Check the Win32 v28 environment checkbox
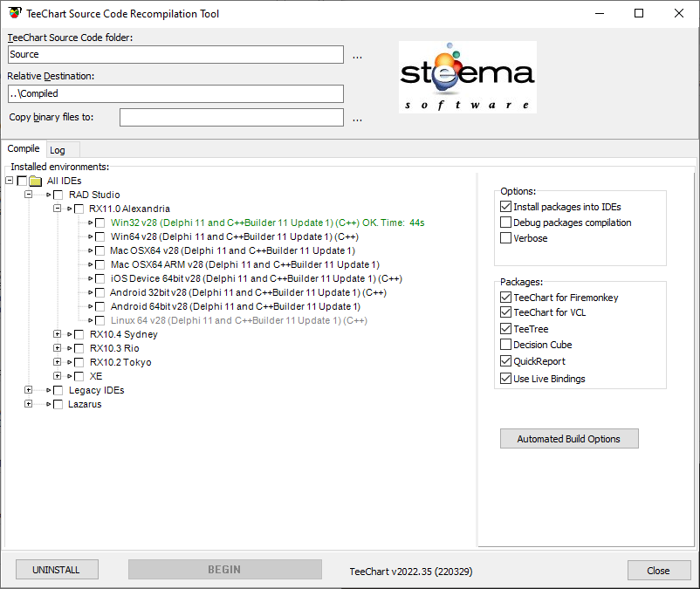The height and width of the screenshot is (589, 700). pyautogui.click(x=100, y=223)
